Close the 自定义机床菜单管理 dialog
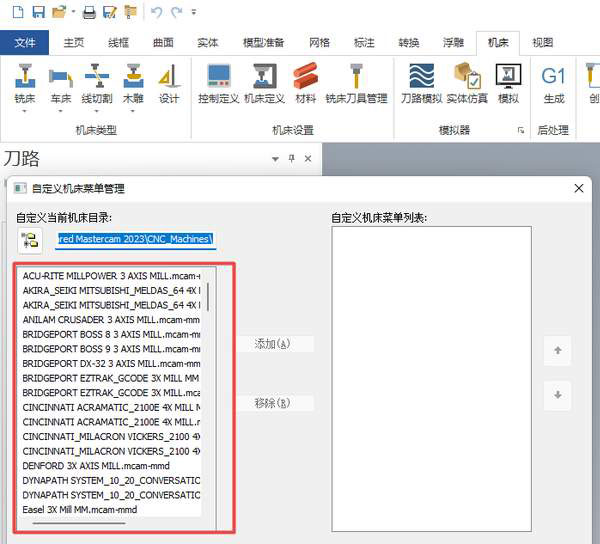The width and height of the screenshot is (600, 544). pos(579,188)
